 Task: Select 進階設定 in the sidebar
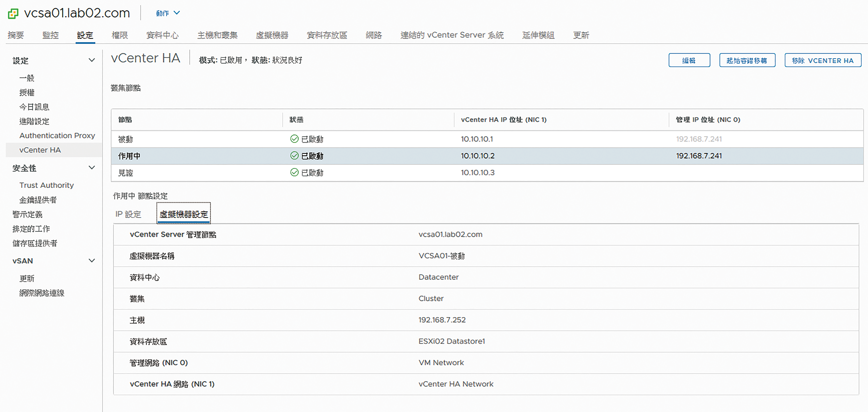34,121
